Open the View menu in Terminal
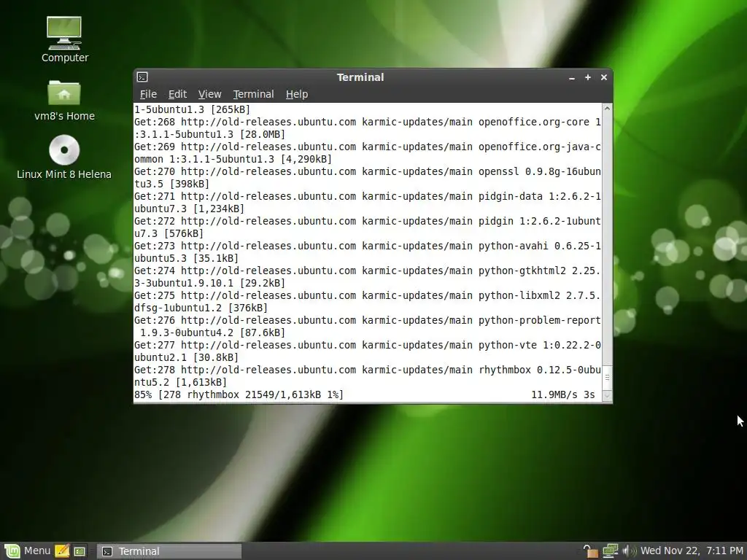Viewport: 747px width, 560px height. (x=209, y=94)
